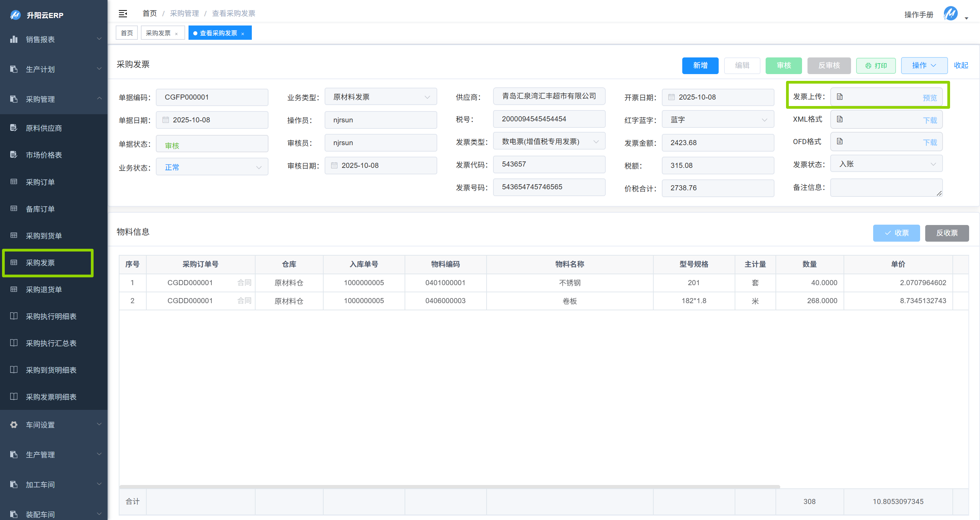Open the 操作 dropdown button
The image size is (980, 520).
pyautogui.click(x=924, y=65)
